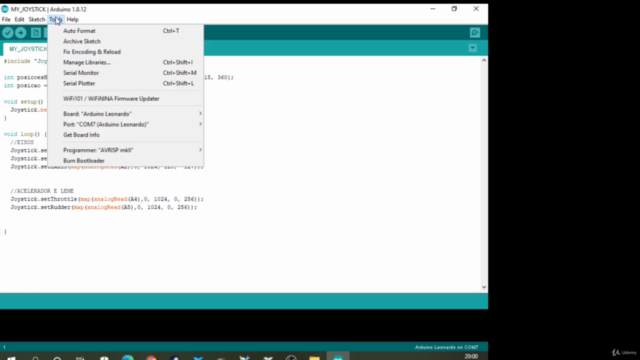Expand Board: "Arduino Leonardo" submenu

126,114
